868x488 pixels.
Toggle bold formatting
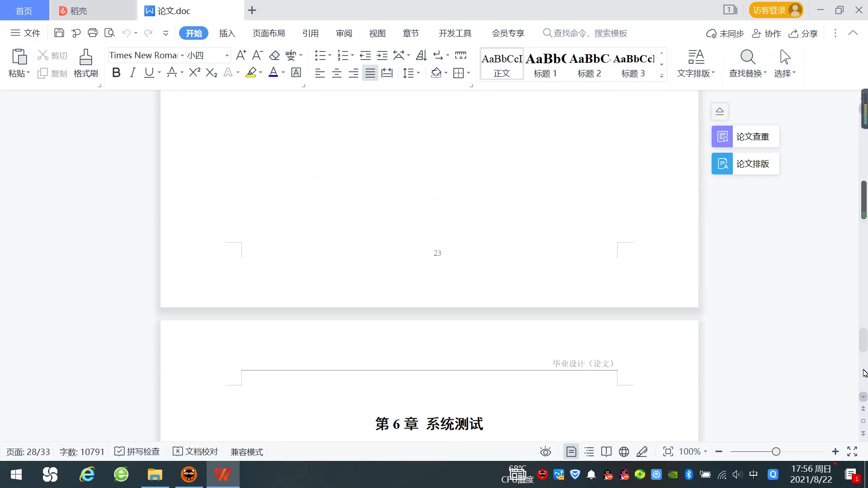click(116, 73)
